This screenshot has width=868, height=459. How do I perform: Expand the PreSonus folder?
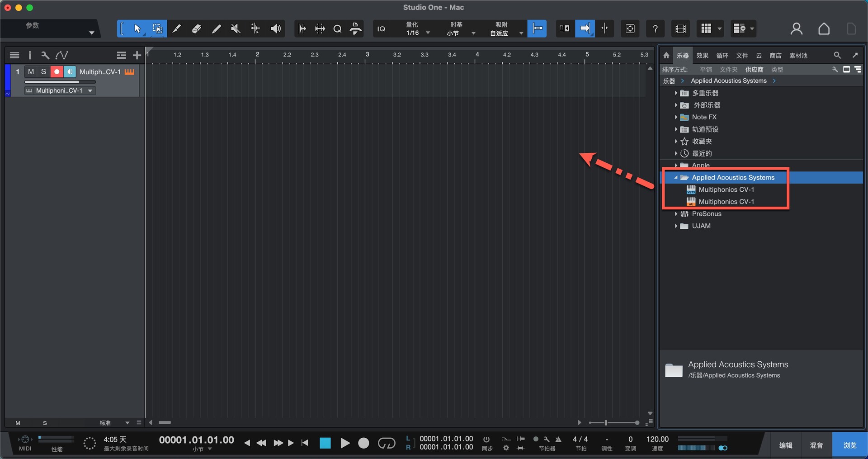(x=676, y=214)
